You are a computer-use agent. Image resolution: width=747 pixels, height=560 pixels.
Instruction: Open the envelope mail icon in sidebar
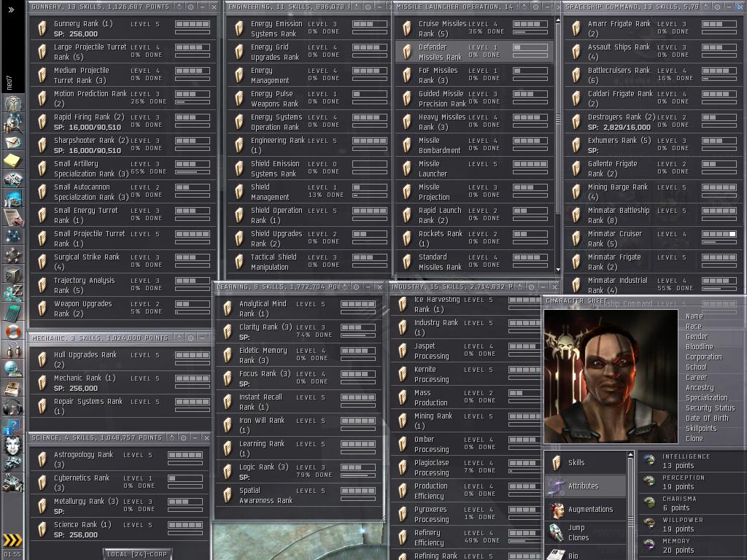[13, 142]
